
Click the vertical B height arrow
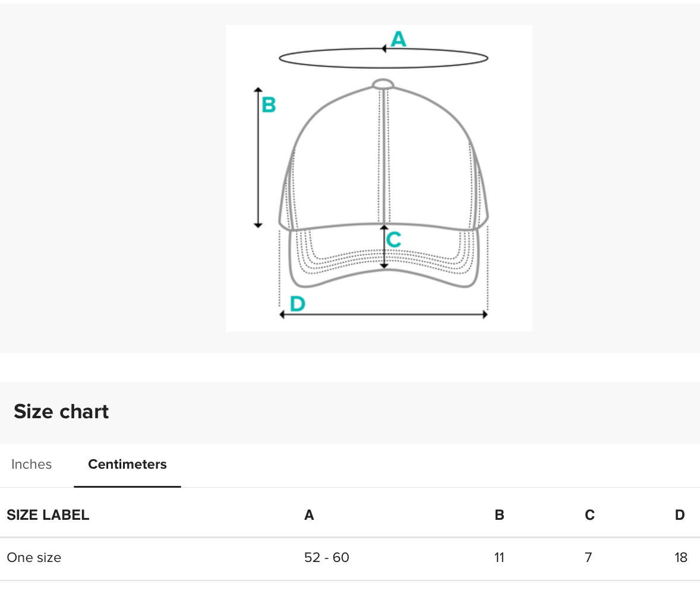258,157
